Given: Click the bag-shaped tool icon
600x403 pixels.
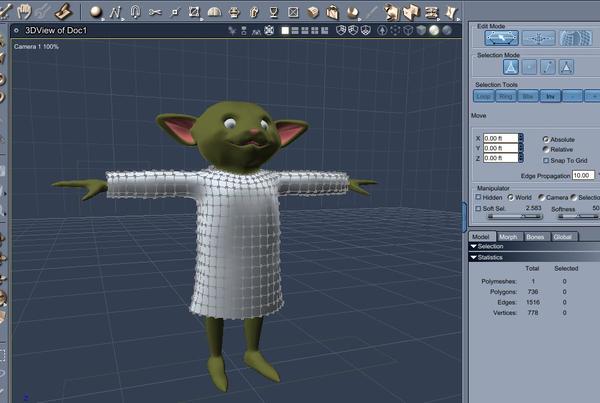Looking at the screenshot, I should [x=333, y=12].
